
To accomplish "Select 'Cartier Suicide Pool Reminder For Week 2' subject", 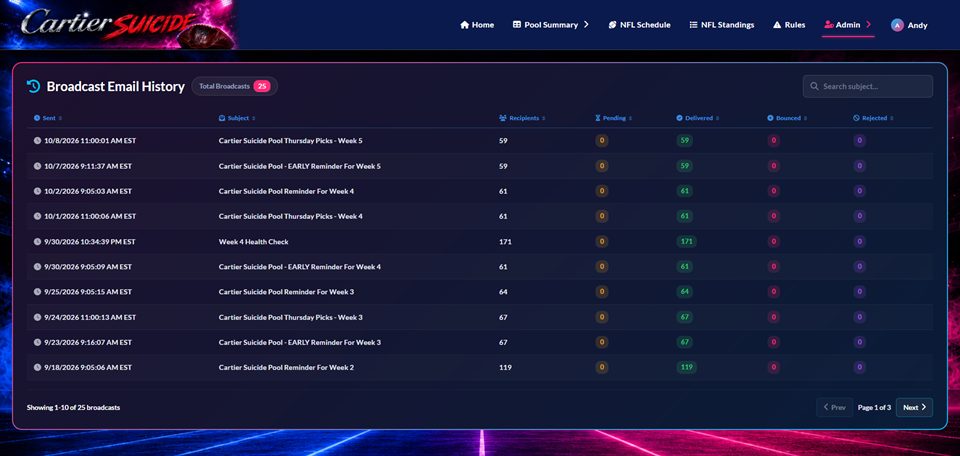I will point(286,367).
